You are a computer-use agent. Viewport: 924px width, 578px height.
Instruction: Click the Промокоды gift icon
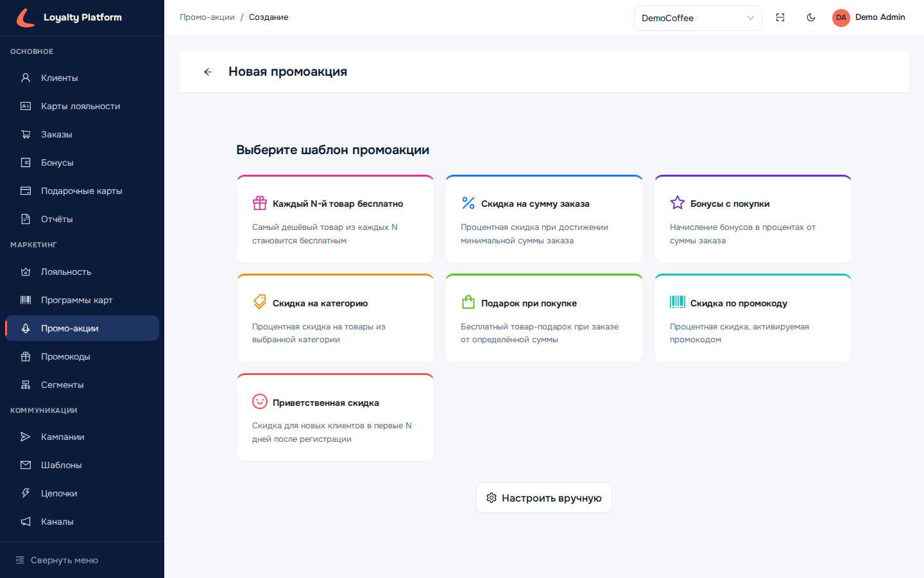tap(26, 356)
